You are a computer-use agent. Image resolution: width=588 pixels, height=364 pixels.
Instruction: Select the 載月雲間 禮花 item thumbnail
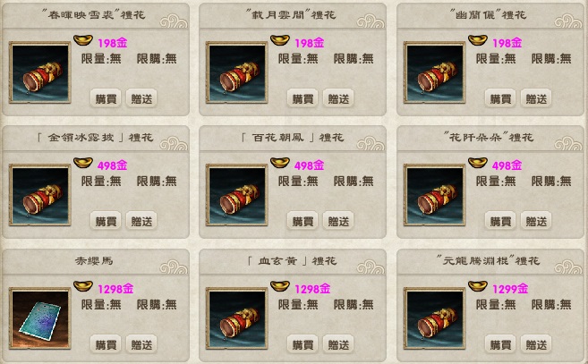[237, 72]
